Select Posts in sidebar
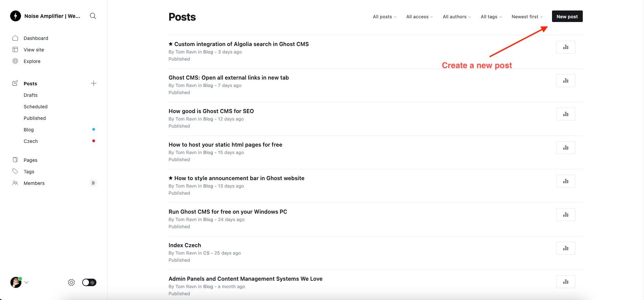This screenshot has height=300, width=644. [30, 84]
